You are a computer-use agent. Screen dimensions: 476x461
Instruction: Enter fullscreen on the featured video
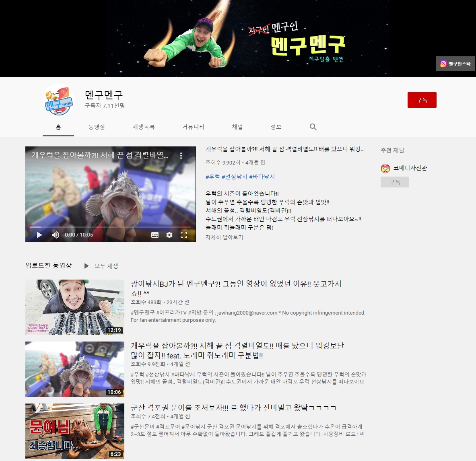[x=184, y=235]
